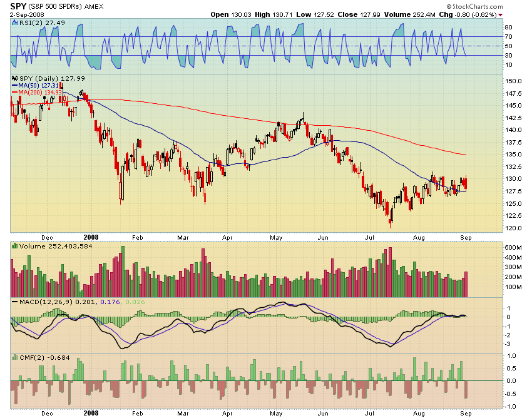This screenshot has height=418, width=532.
Task: Click the Open 130.03 value
Action: tap(231, 14)
